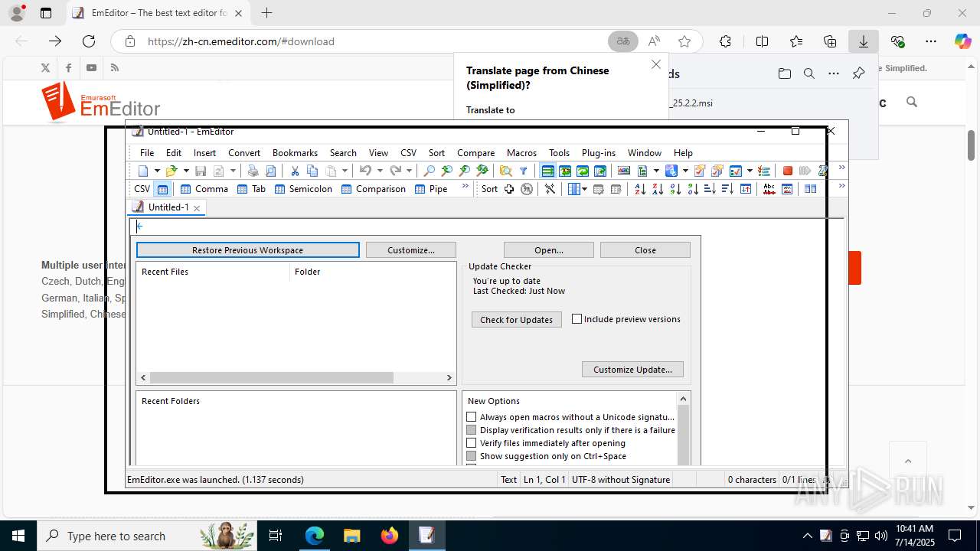Click the Customize Update... button
The height and width of the screenshot is (551, 980).
[x=632, y=370]
